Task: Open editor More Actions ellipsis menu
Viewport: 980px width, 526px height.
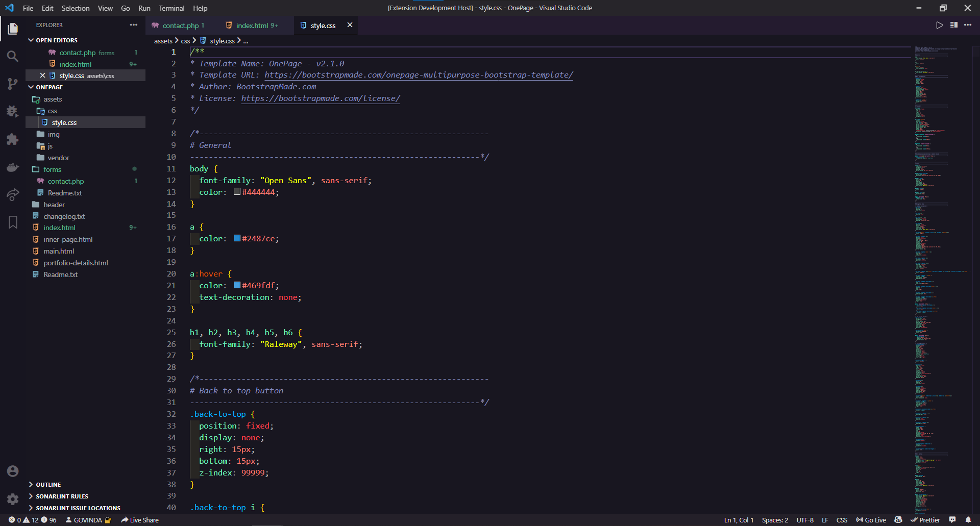Action: coord(968,25)
